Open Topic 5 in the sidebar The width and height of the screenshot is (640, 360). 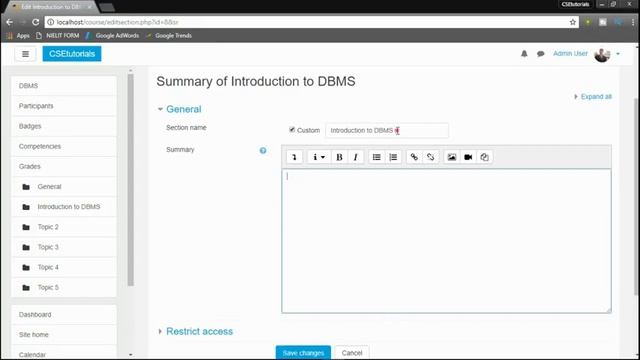click(x=64, y=288)
